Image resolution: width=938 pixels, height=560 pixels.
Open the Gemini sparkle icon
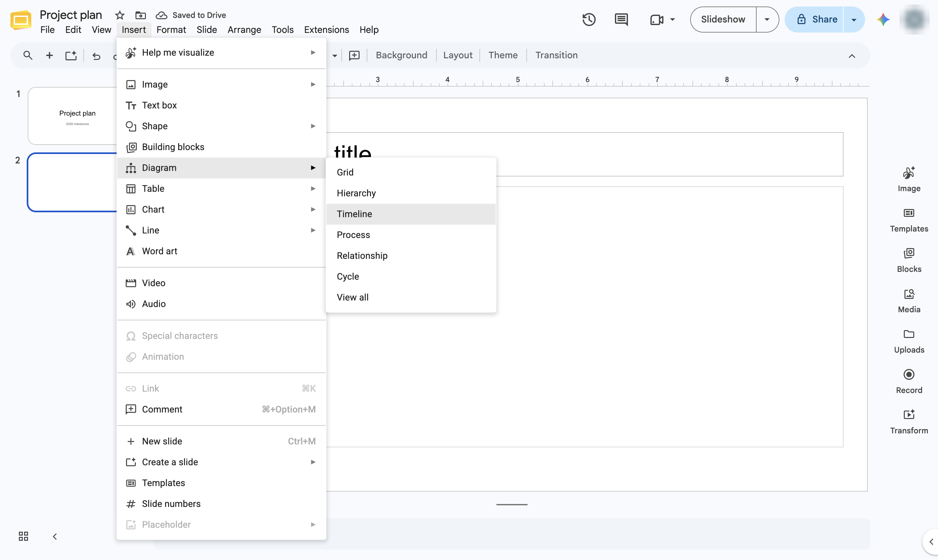click(x=883, y=19)
